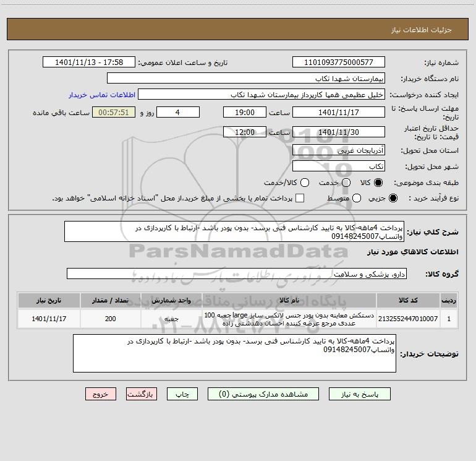Click the تعداد / مقدار column header
This screenshot has height=461, width=476.
pos(110,300)
